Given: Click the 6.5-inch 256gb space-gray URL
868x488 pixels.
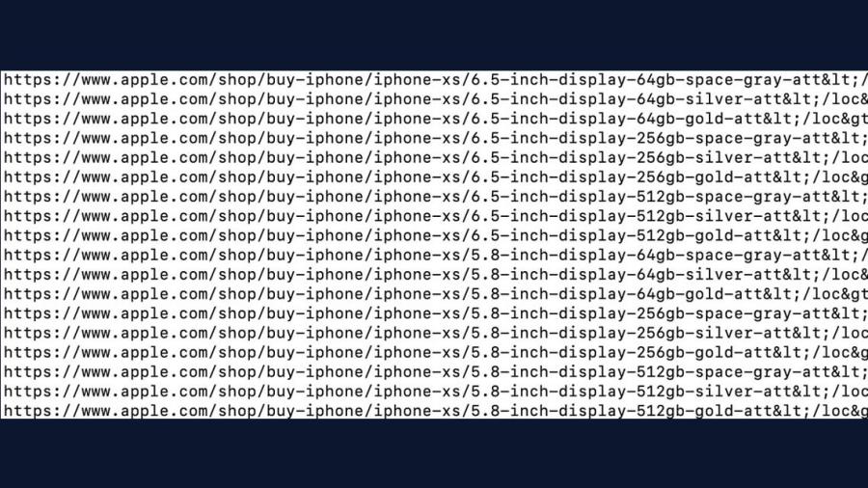Looking at the screenshot, I should [435, 138].
